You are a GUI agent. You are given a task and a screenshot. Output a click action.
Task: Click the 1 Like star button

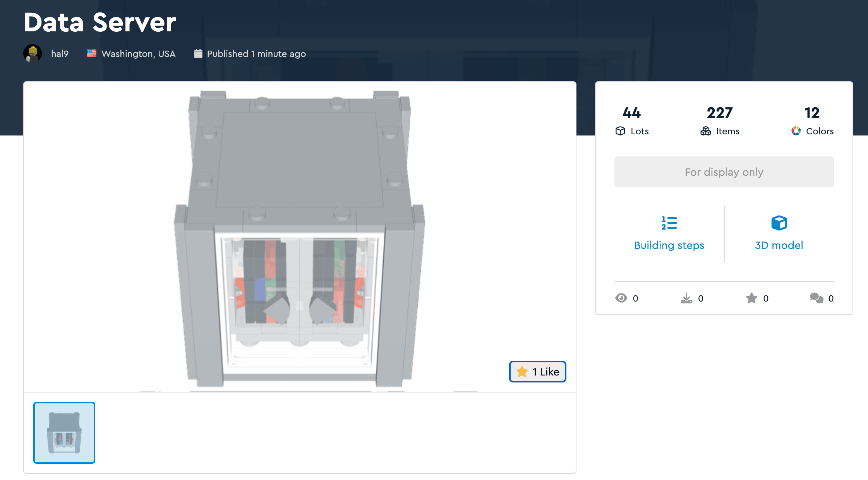pos(537,372)
